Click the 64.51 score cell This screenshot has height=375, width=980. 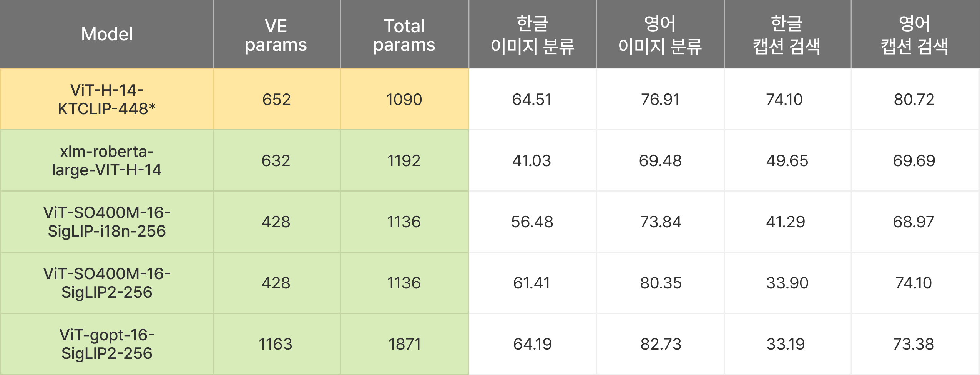click(532, 99)
